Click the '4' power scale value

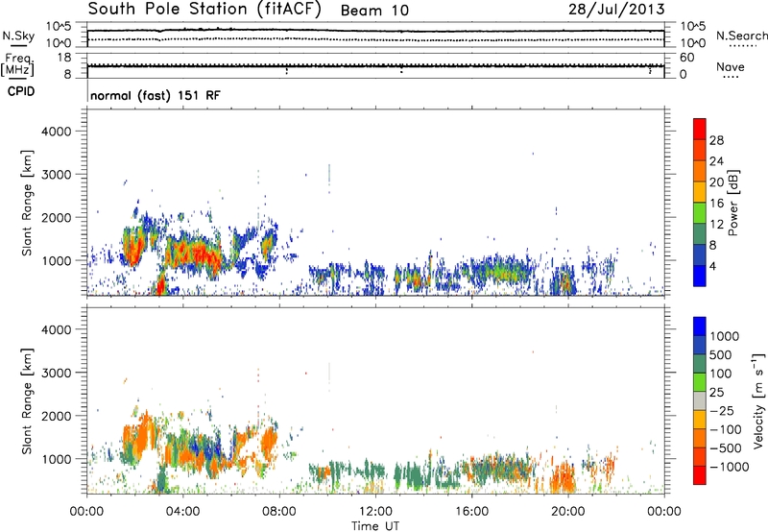point(713,267)
